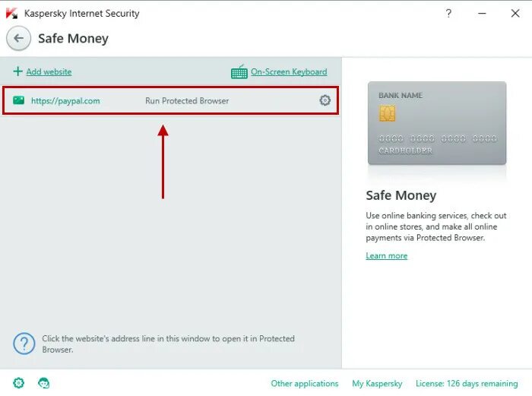Go back using the arrow button

[19, 38]
